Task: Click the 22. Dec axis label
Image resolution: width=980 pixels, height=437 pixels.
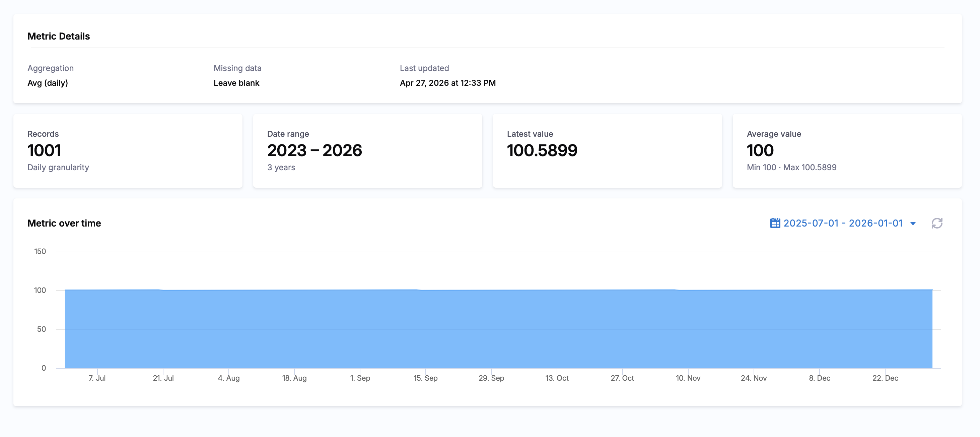Action: pos(885,378)
